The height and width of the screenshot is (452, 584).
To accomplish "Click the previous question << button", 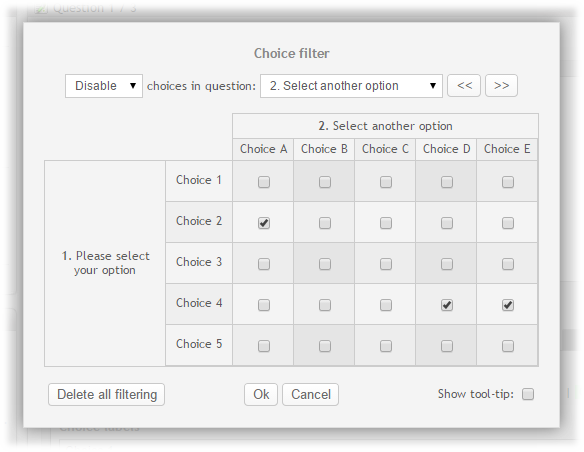I will coord(464,86).
